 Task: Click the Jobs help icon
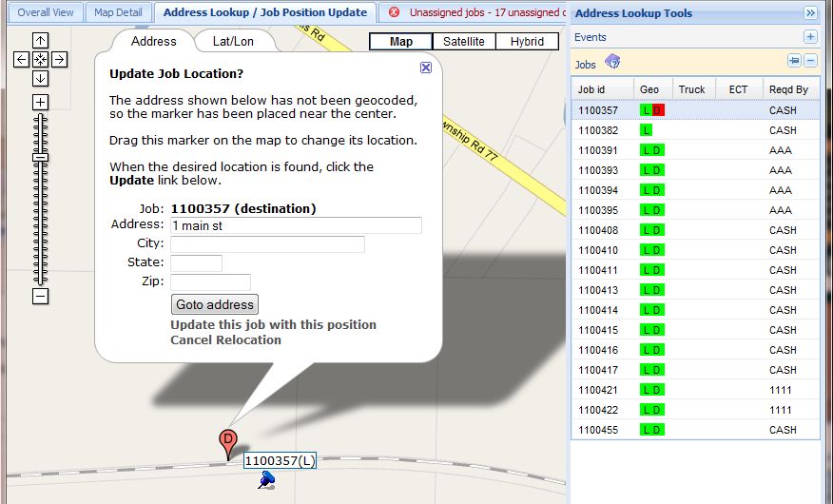point(612,63)
